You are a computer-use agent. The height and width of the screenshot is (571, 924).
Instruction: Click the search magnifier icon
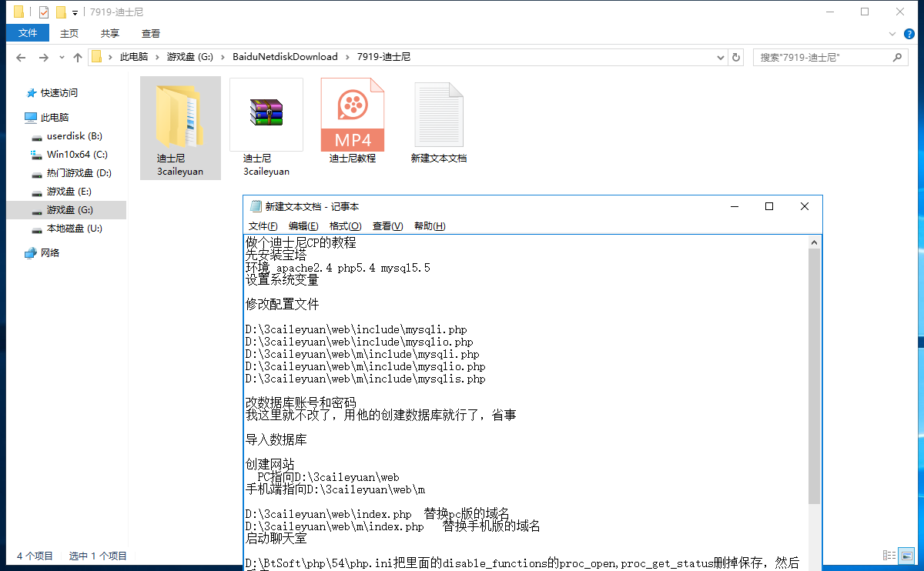(897, 57)
